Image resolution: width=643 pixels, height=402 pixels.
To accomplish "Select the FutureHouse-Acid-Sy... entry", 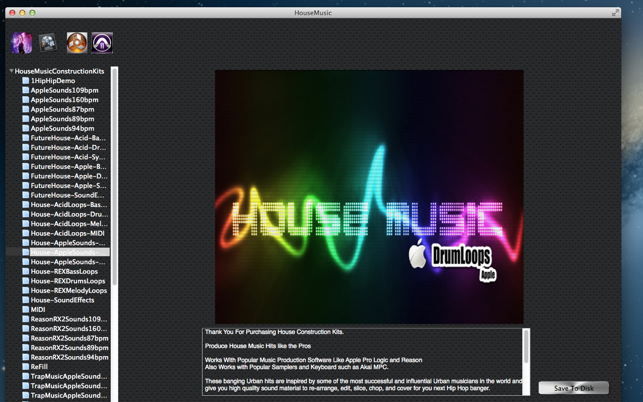I will pyautogui.click(x=68, y=157).
